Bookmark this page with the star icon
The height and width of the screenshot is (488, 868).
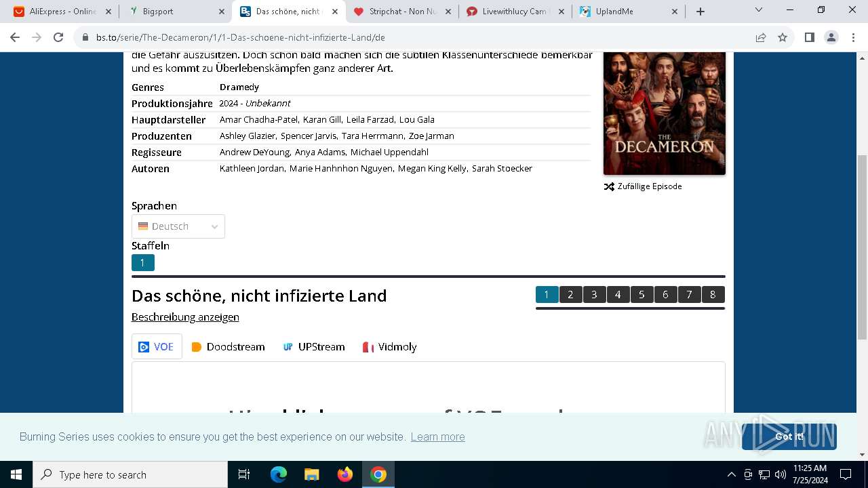pyautogui.click(x=783, y=37)
